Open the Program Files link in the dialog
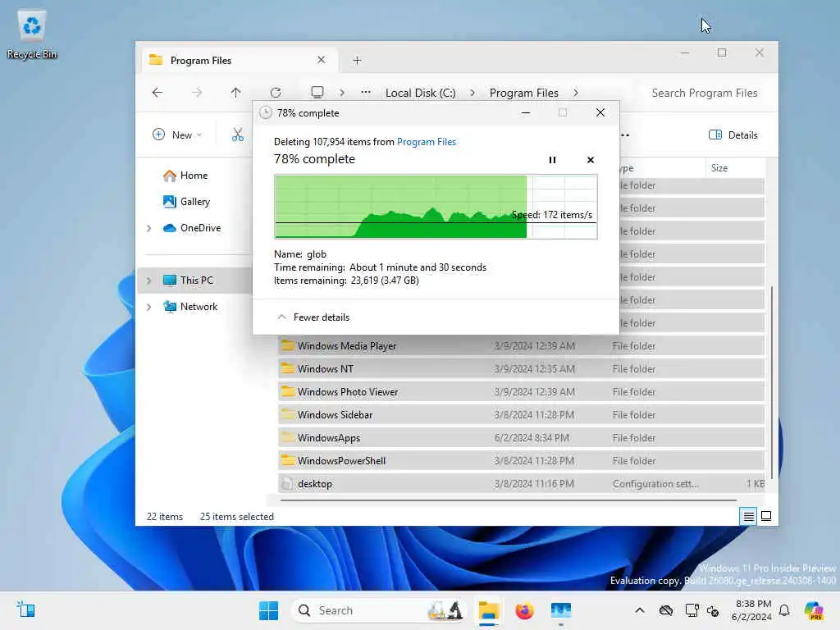Screen dimensions: 840x630 click(427, 141)
